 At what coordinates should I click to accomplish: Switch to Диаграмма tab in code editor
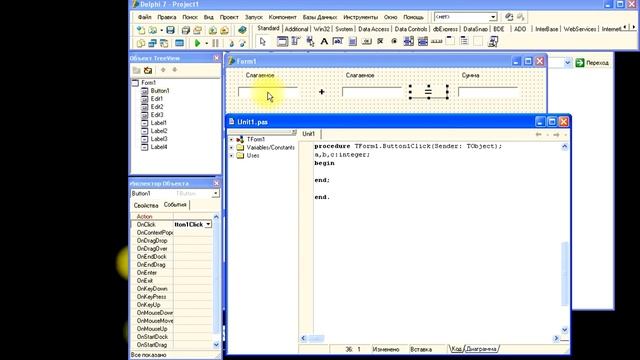pos(481,349)
